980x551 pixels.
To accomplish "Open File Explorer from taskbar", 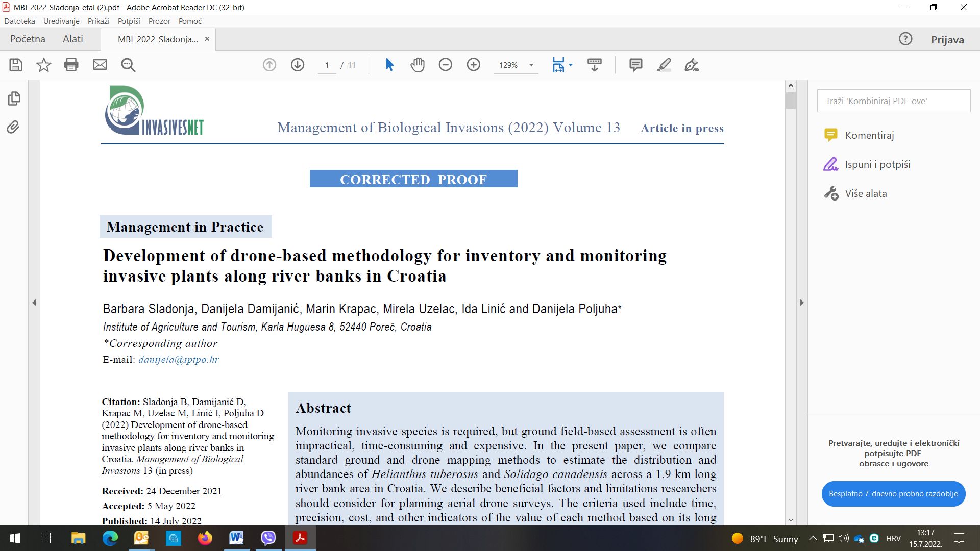I will pos(78,538).
